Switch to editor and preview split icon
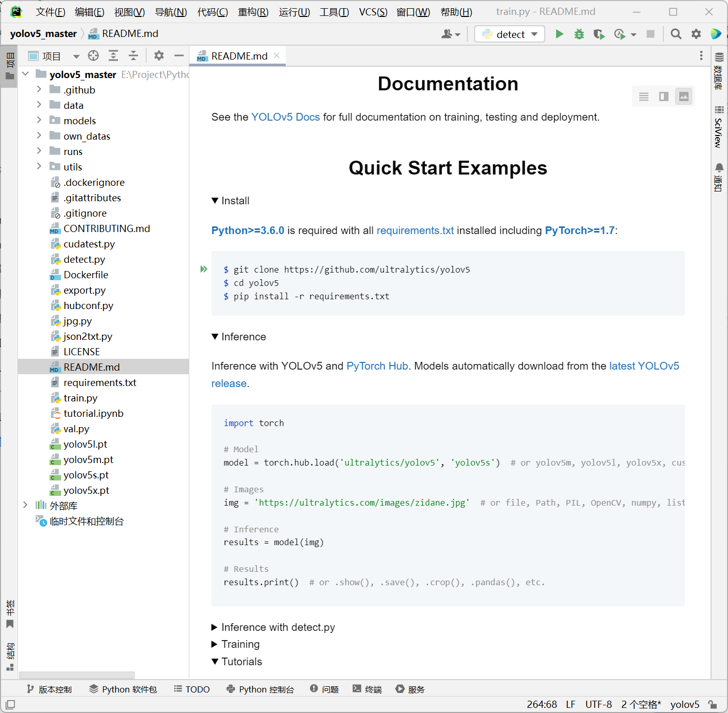 point(664,97)
